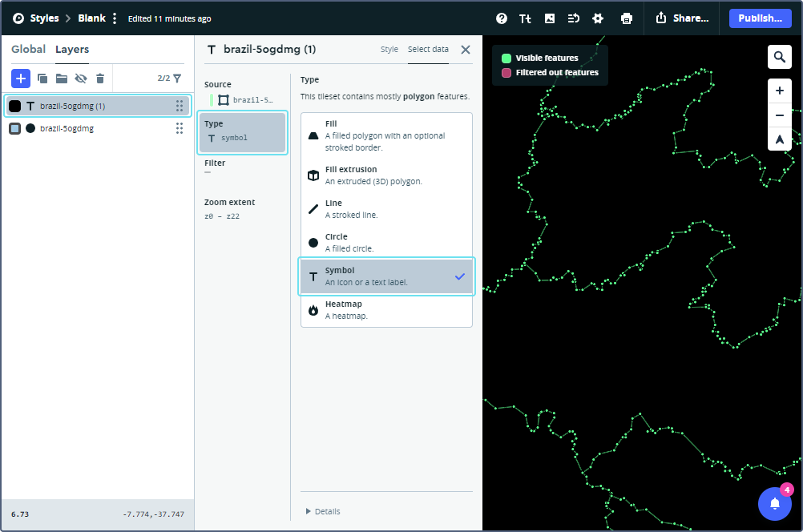This screenshot has height=532, width=803.
Task: Reset map bearing with compass arrow
Action: point(780,139)
